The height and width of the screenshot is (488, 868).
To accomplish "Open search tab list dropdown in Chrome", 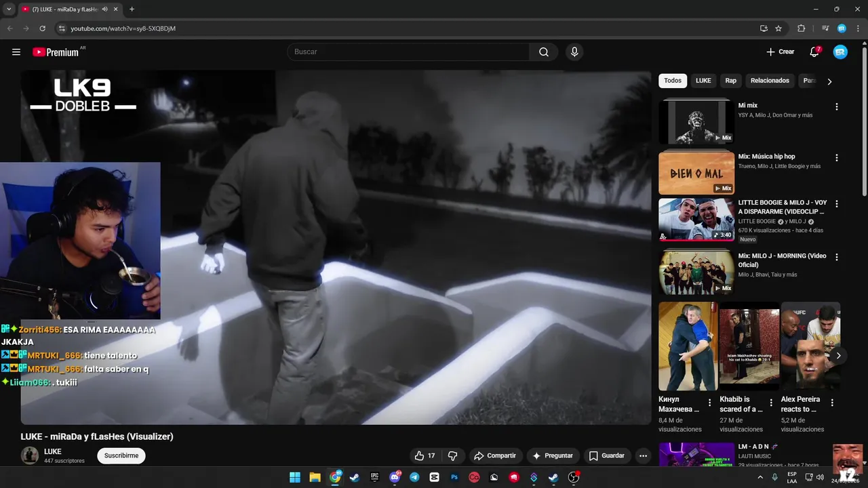I will pyautogui.click(x=9, y=9).
